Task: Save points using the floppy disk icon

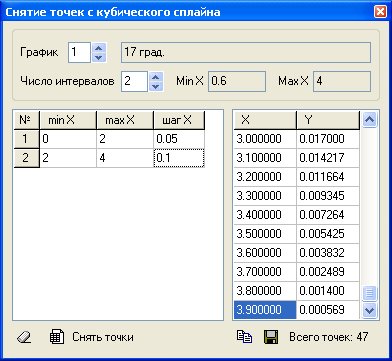Action: tap(271, 337)
